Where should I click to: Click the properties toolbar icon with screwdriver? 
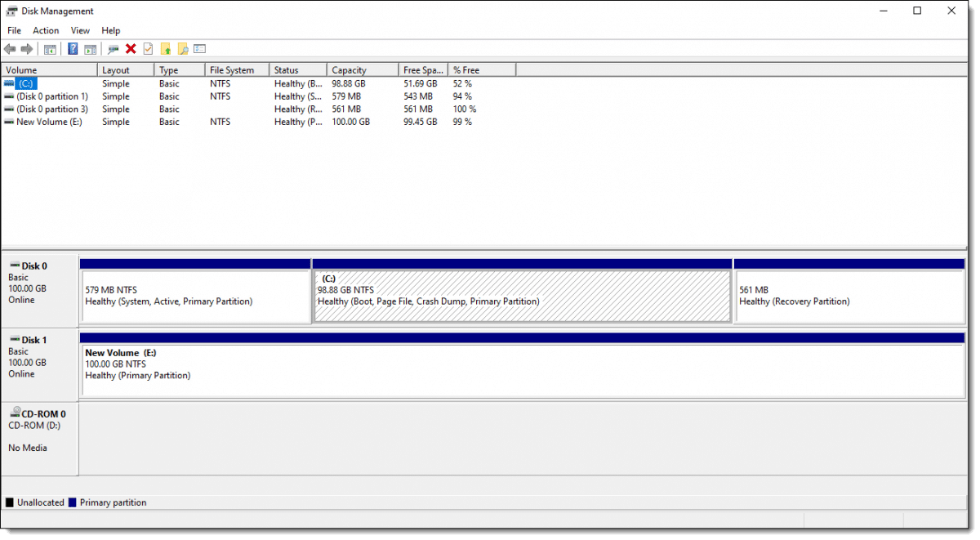113,48
